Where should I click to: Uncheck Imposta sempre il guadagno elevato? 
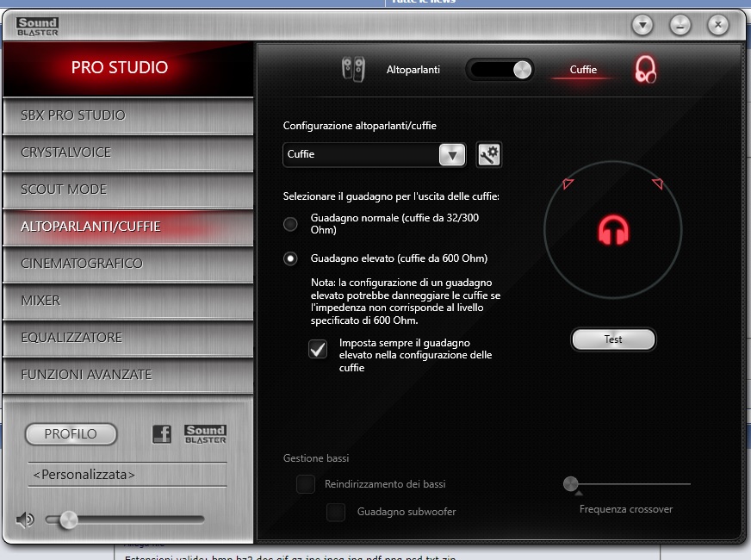coord(318,349)
